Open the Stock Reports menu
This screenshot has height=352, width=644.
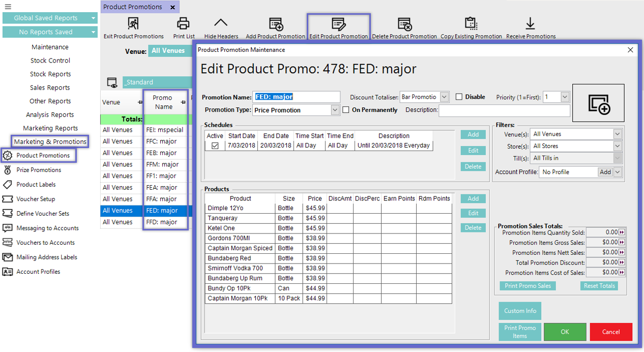50,74
